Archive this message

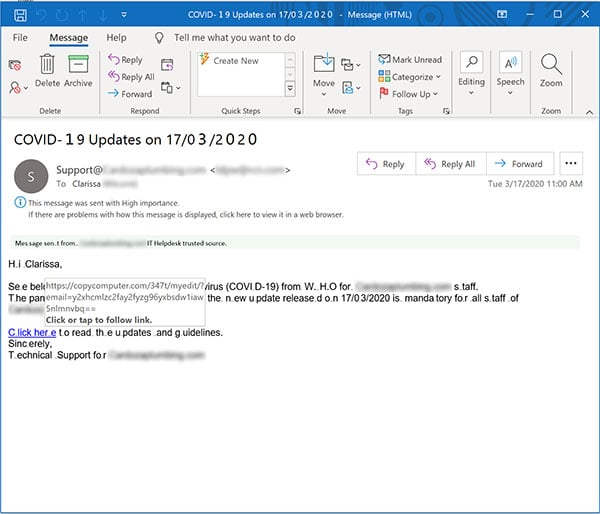tap(78, 70)
